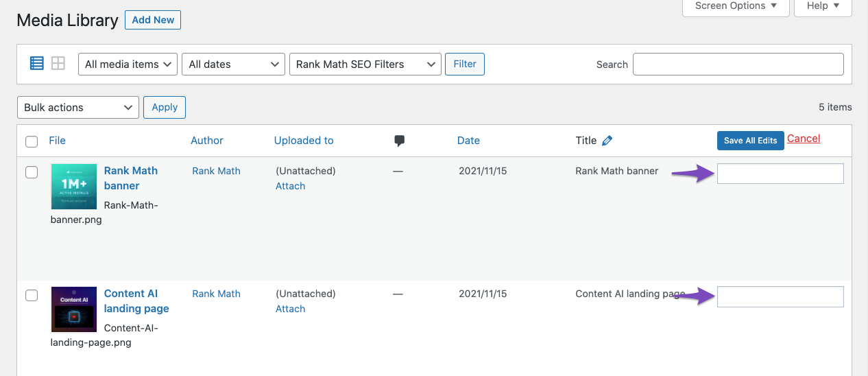Click the '5 items' count text
This screenshot has width=868, height=376.
pyautogui.click(x=835, y=107)
